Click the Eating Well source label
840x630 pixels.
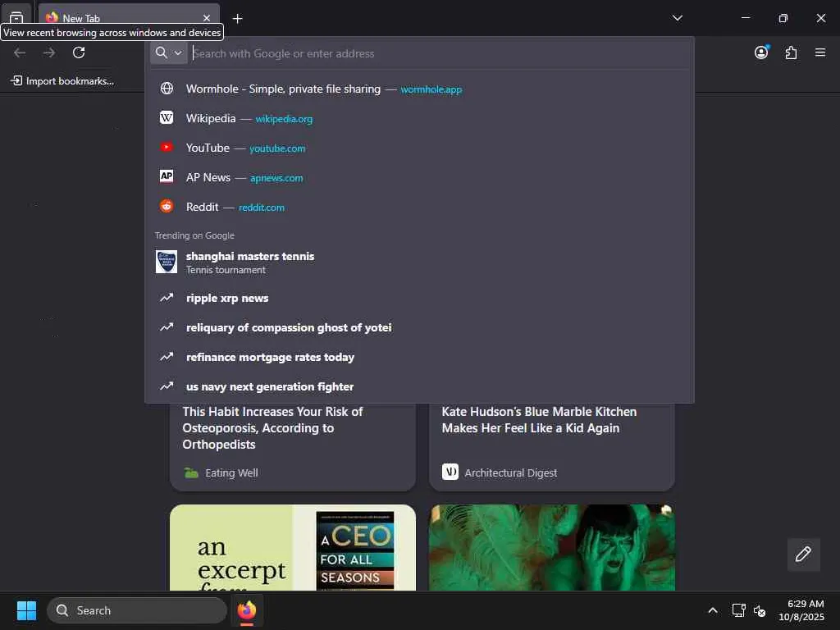(x=231, y=473)
